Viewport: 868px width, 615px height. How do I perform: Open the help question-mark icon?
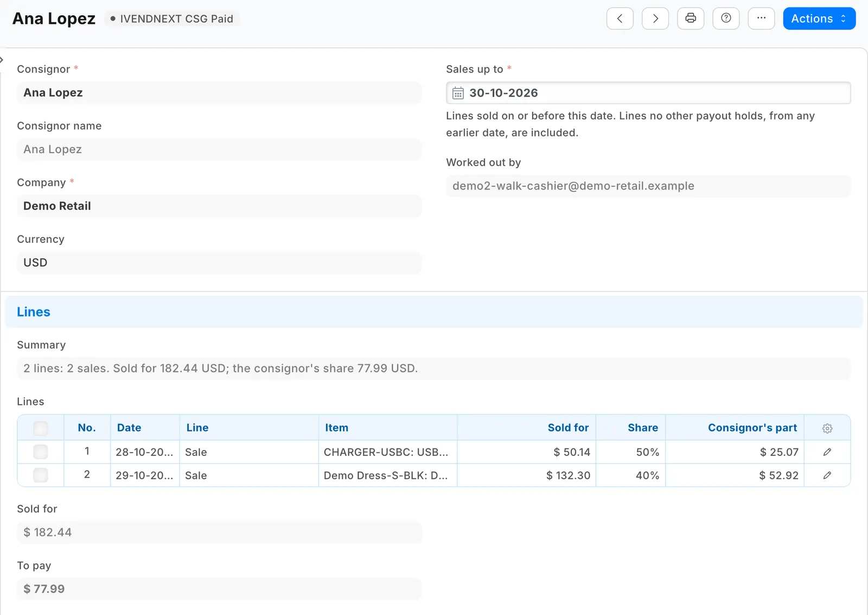(x=726, y=18)
